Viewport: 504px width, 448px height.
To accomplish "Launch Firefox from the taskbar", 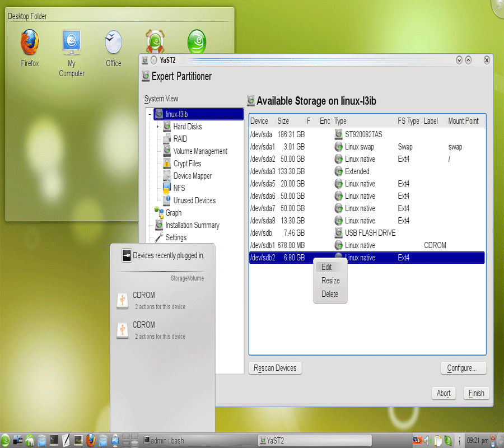I will pos(91,441).
